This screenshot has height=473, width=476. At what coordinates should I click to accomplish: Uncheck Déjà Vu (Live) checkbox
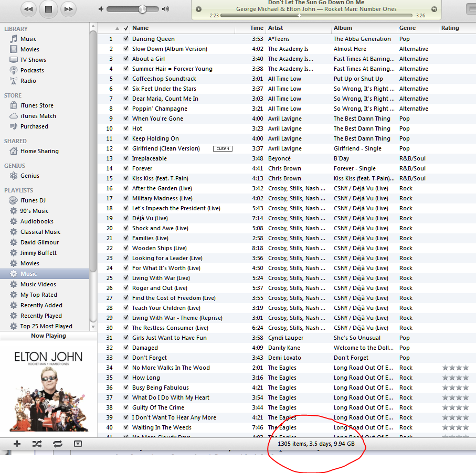coord(126,218)
